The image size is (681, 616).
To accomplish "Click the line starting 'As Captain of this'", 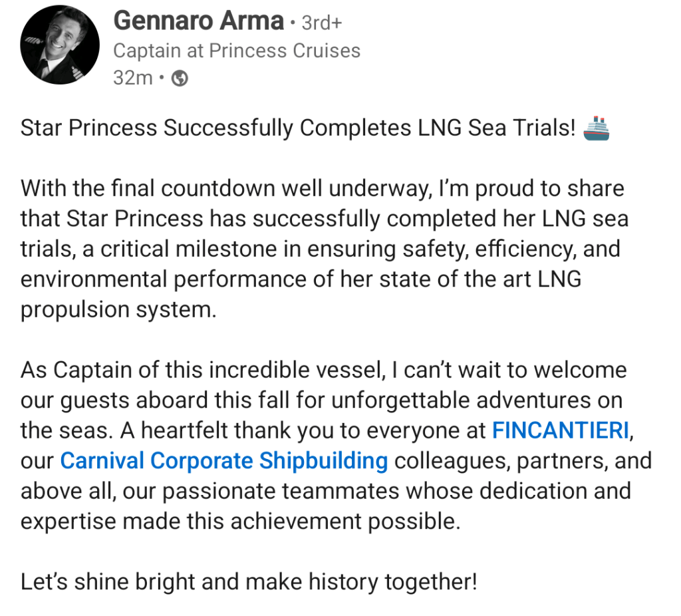I will point(323,370).
